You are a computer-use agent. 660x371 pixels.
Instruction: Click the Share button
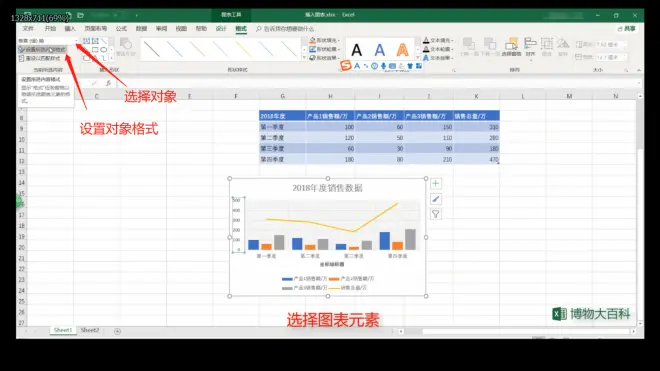[626, 29]
